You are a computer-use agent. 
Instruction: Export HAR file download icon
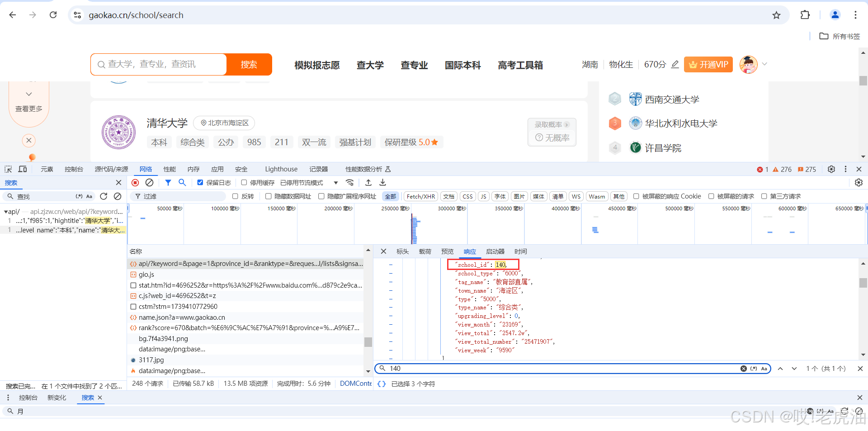click(382, 183)
